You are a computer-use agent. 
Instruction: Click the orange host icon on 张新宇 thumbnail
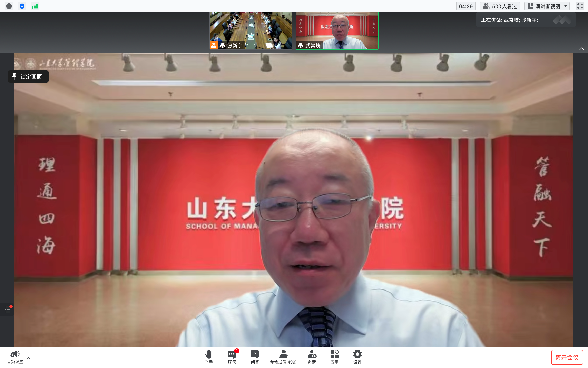[x=214, y=45]
